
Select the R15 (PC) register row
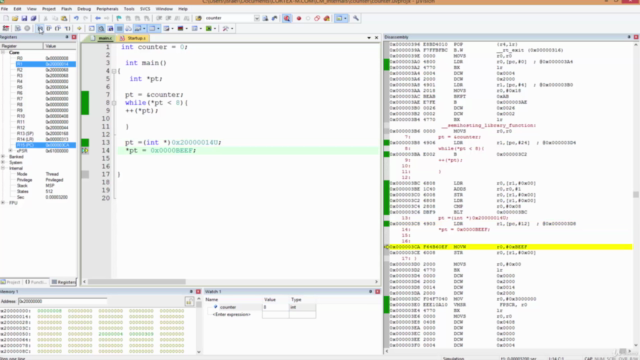tap(45, 145)
